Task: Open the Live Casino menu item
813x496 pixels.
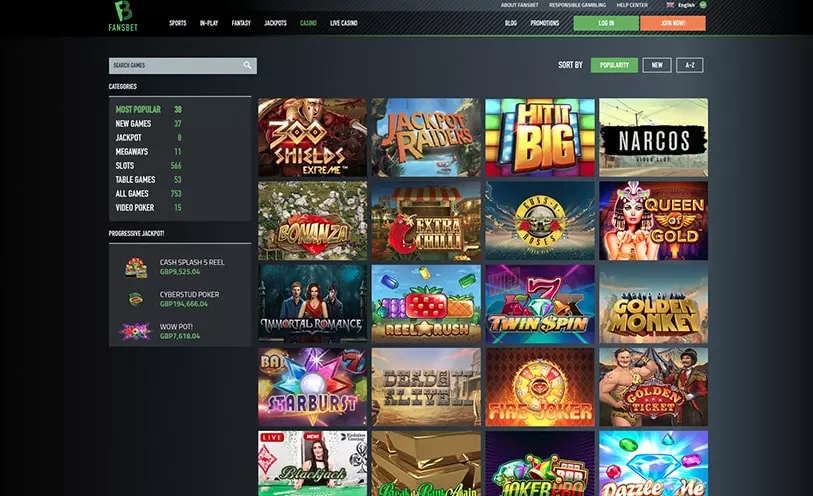Action: (344, 23)
